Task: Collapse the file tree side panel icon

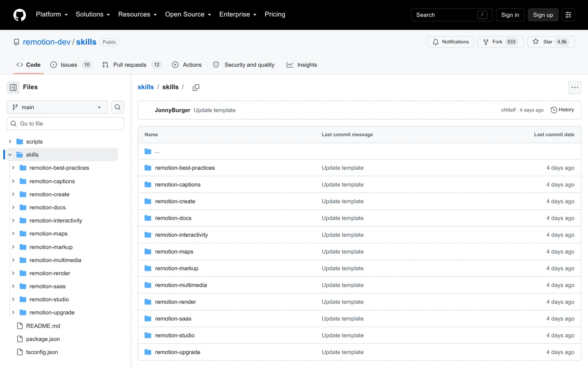Action: click(x=13, y=87)
